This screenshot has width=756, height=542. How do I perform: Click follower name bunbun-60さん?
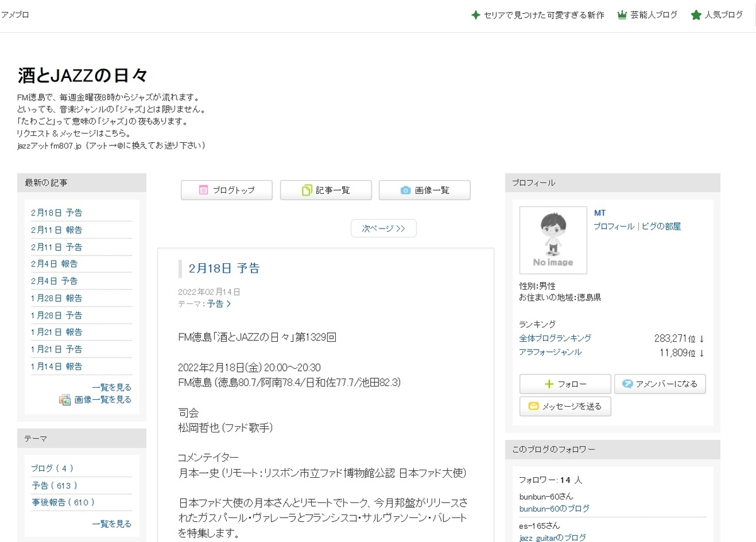click(546, 496)
